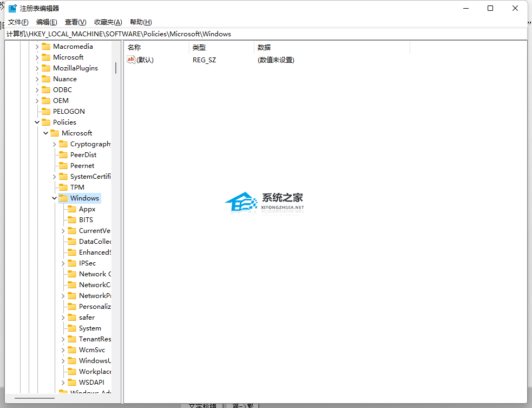
Task: Expand the MozillaPlugins key
Action: (37, 68)
